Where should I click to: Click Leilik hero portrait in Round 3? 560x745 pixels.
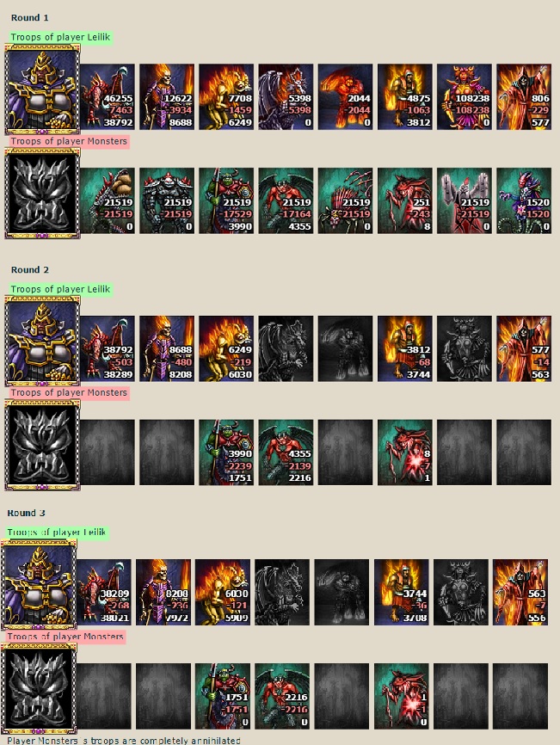click(x=39, y=584)
